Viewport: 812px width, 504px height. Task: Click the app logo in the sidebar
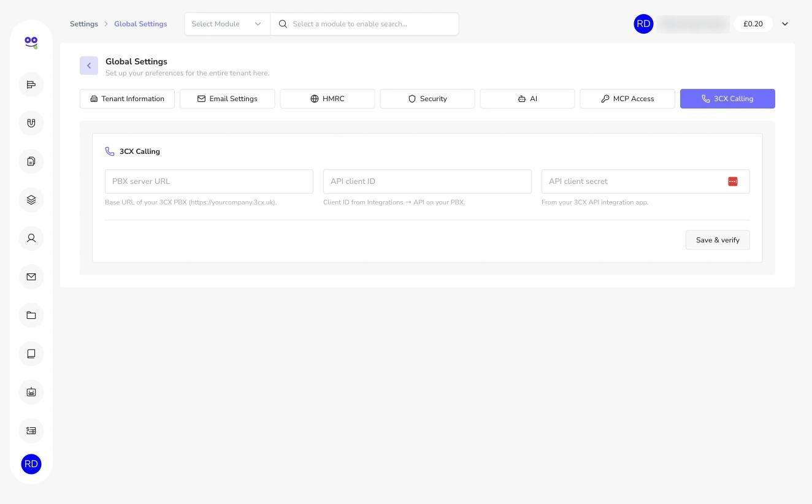[31, 42]
